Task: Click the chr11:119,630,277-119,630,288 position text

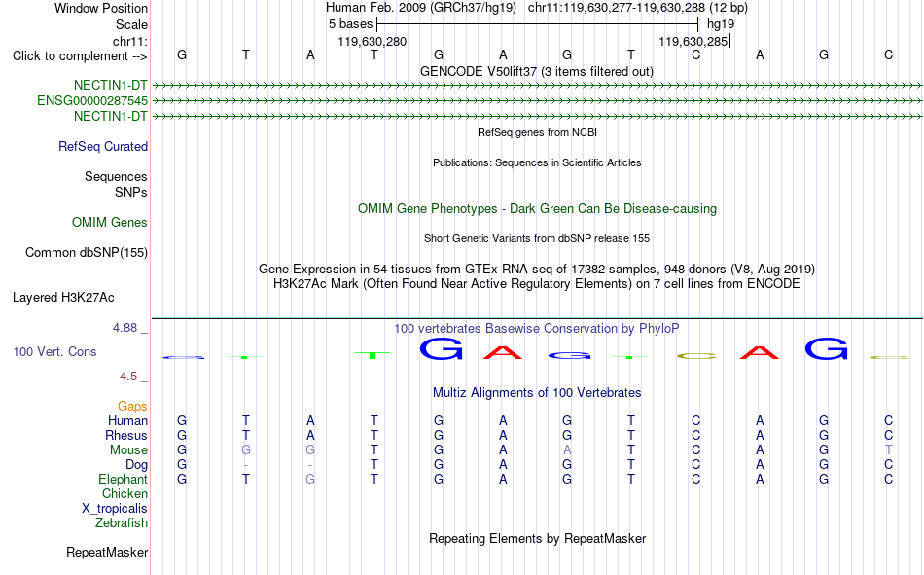Action: (638, 8)
